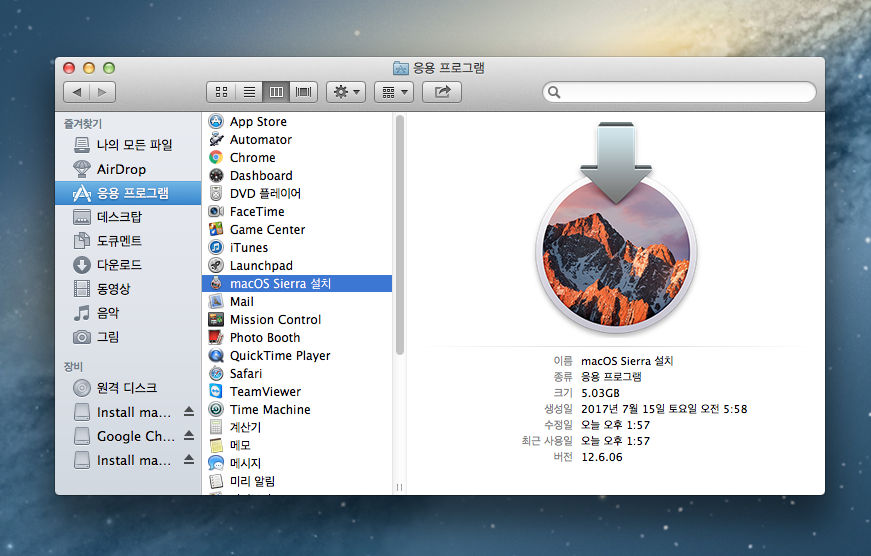Click the Game Center icon
The image size is (871, 556).
click(x=216, y=229)
